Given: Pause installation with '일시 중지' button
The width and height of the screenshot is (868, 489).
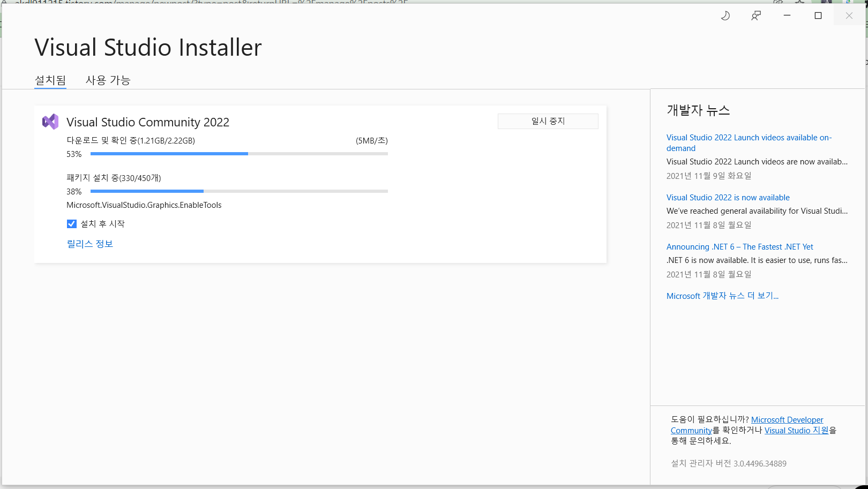Looking at the screenshot, I should (x=548, y=121).
